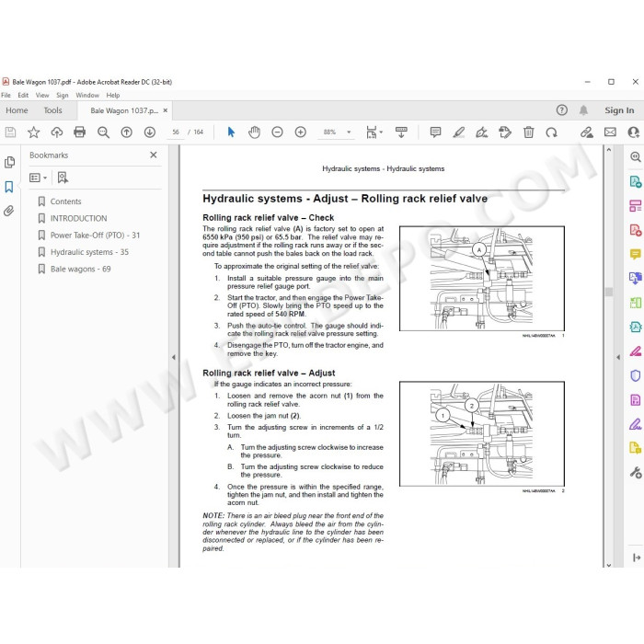Go to Hydraulic systems - 35 bookmark

pos(89,252)
